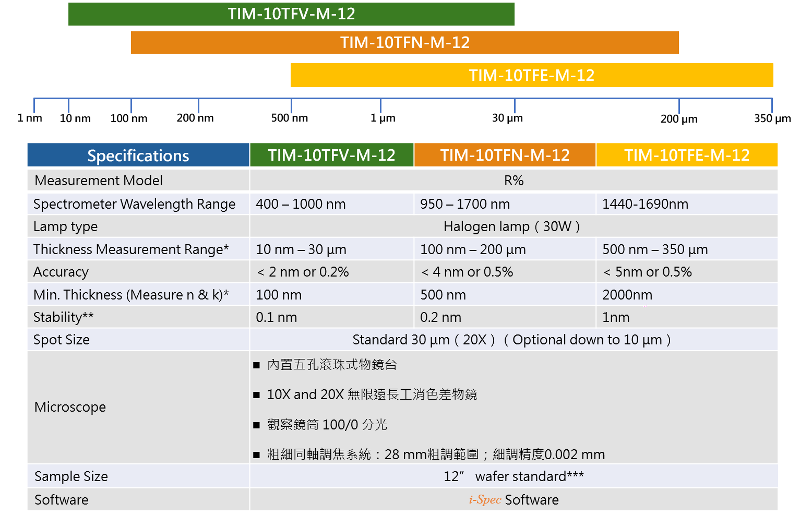Select the orange TIM-10TFN-M-12 table column header

click(x=504, y=155)
